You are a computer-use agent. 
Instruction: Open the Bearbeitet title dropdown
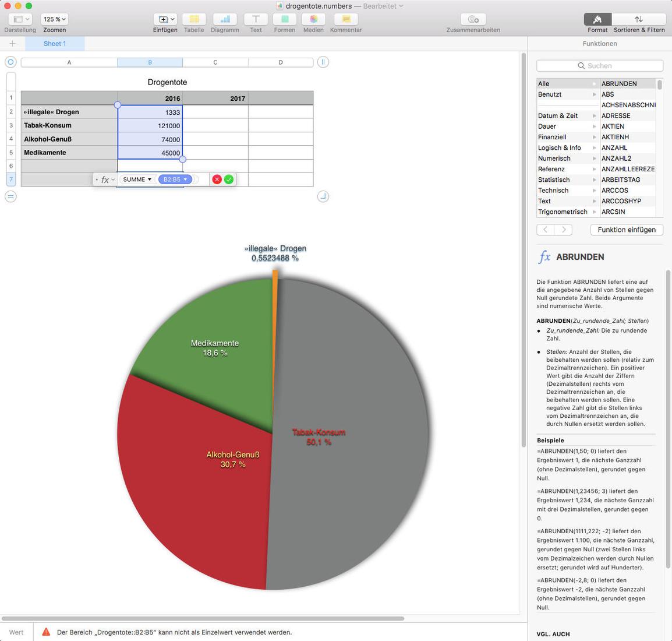383,6
